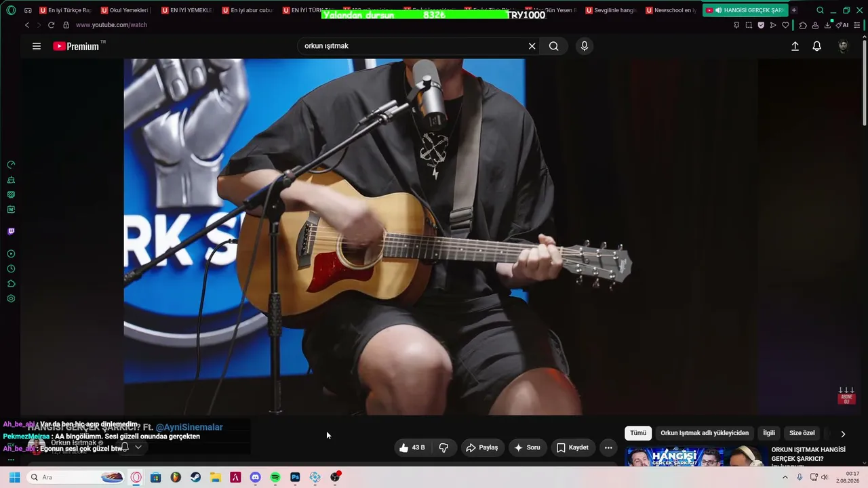Switch to 'En iyi abur cubur' tab

[248, 10]
